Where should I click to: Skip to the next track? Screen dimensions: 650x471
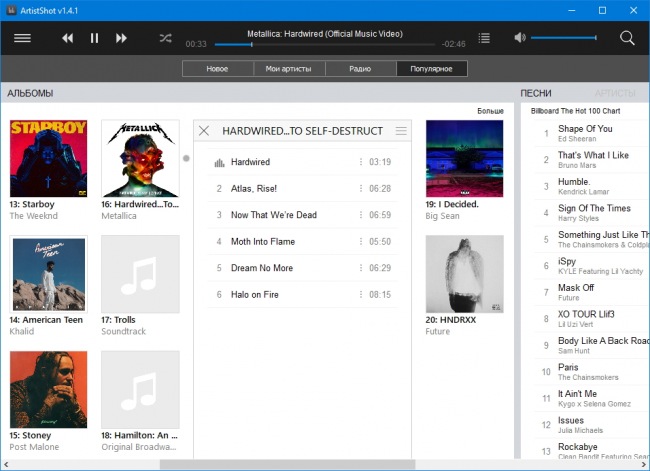121,38
